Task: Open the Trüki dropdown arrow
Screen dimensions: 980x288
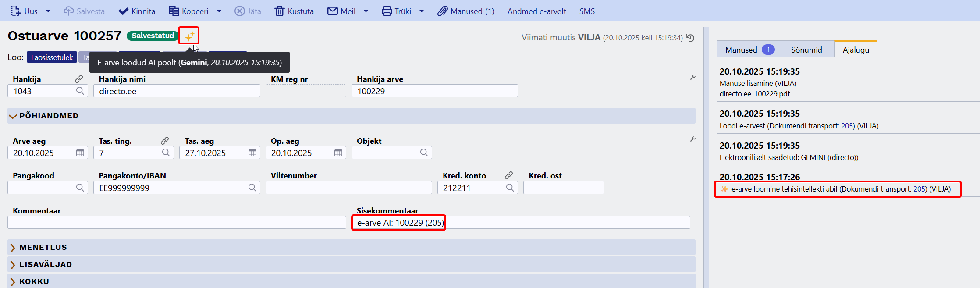Action: point(422,11)
